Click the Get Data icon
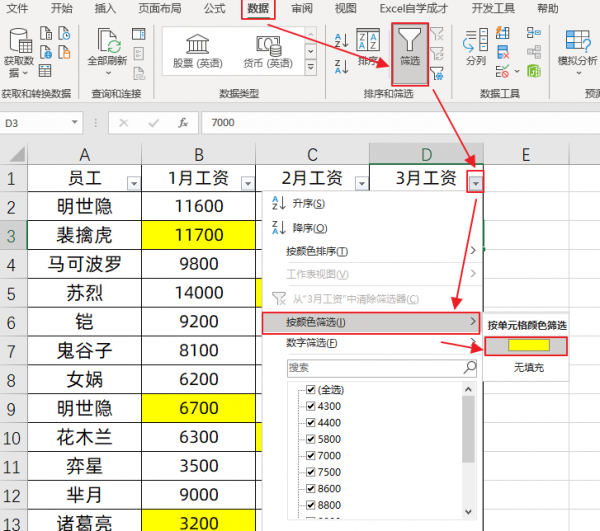The height and width of the screenshot is (531, 600). pos(20,40)
